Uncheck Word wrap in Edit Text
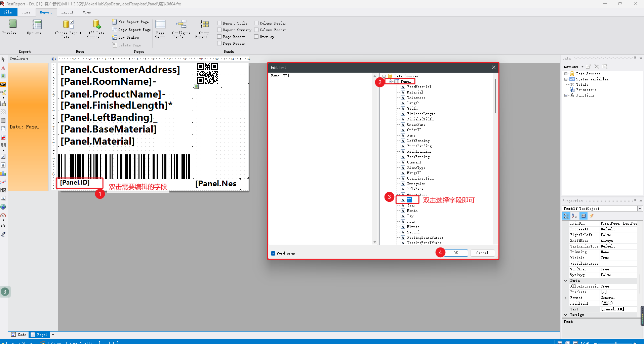 click(x=273, y=254)
